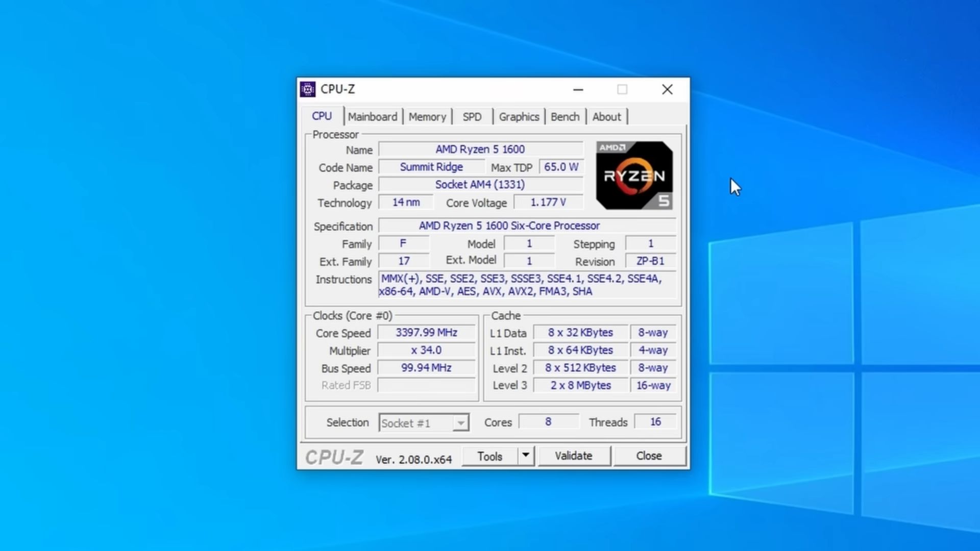Switch to the CPU tab
980x551 pixels.
[x=322, y=116]
